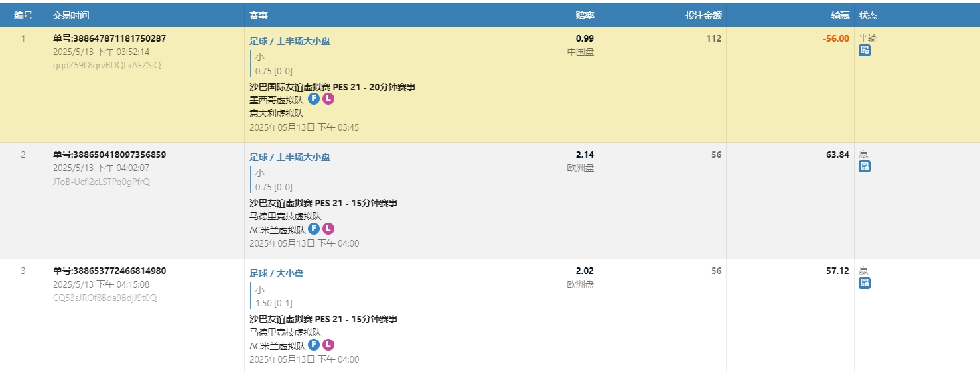This screenshot has width=980, height=372.
Task: Sort by the 交易时间 column header
Action: coord(71,15)
